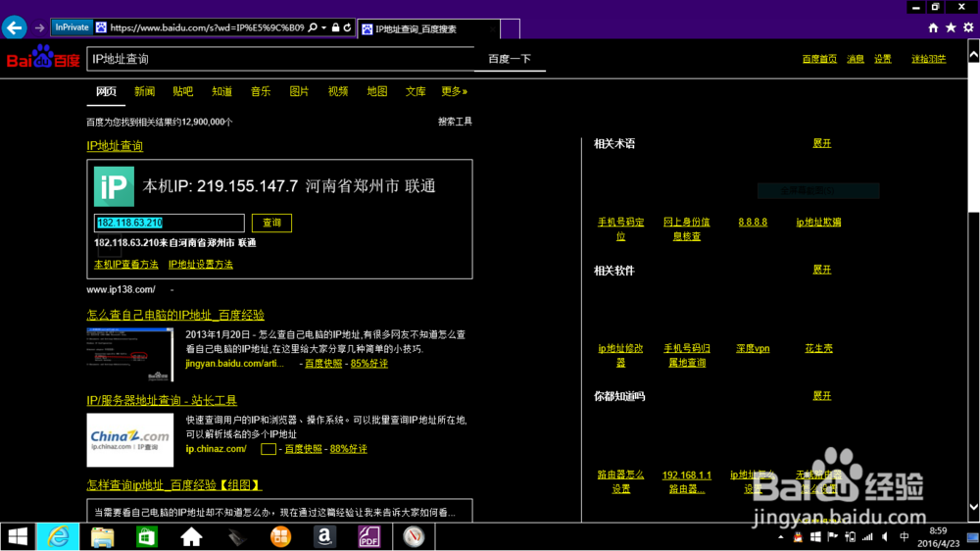Open 百度快照 for the jingyan.baidu.com result
Image resolution: width=980 pixels, height=551 pixels.
point(323,364)
